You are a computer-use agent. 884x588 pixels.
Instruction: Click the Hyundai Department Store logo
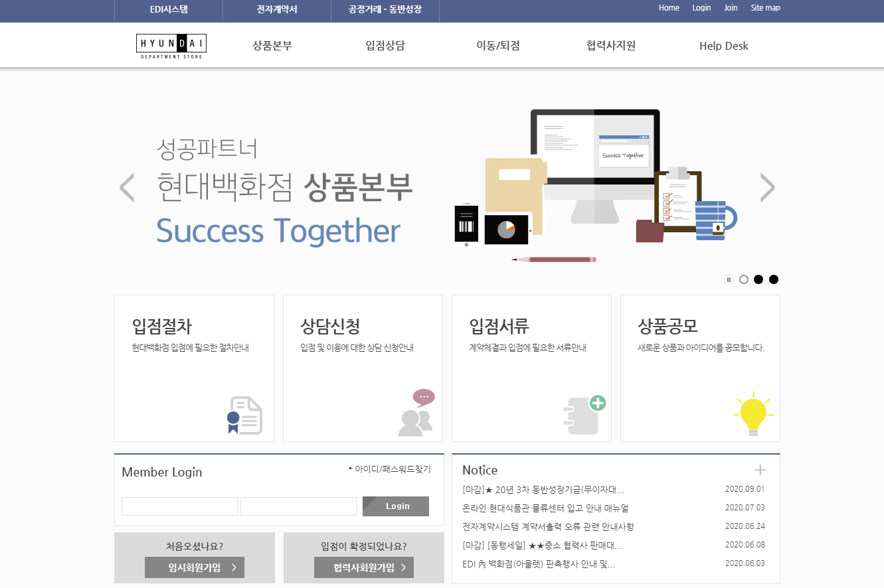[x=171, y=46]
